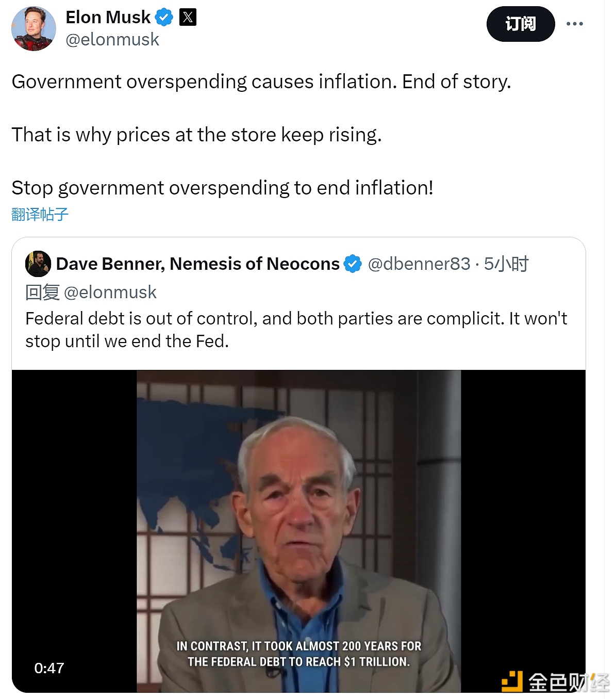Click the blue verified badge beside Elon Musk

[164, 18]
